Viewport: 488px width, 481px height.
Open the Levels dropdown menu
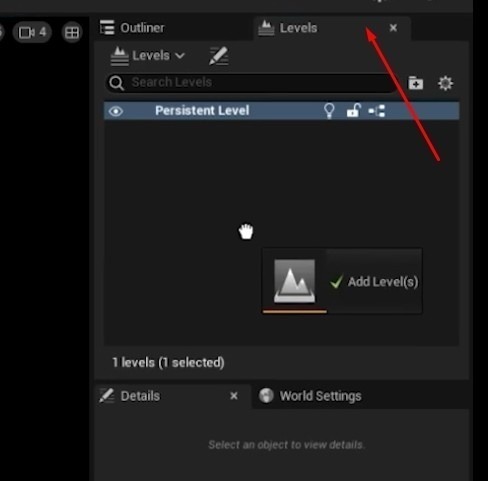pyautogui.click(x=148, y=56)
